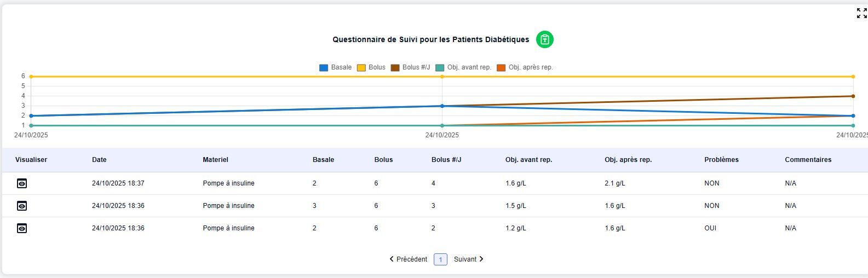Click the middle data point on Basale line
This screenshot has height=278, width=868.
click(442, 106)
